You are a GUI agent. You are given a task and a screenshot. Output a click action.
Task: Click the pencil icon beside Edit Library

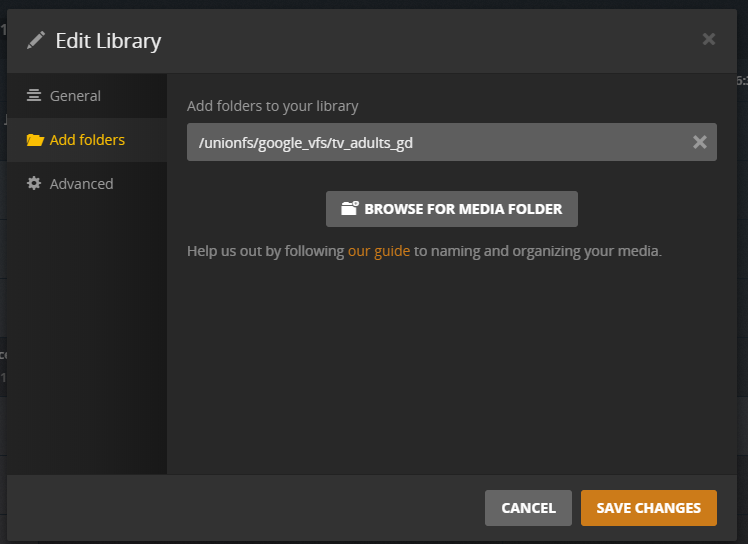(x=36, y=40)
